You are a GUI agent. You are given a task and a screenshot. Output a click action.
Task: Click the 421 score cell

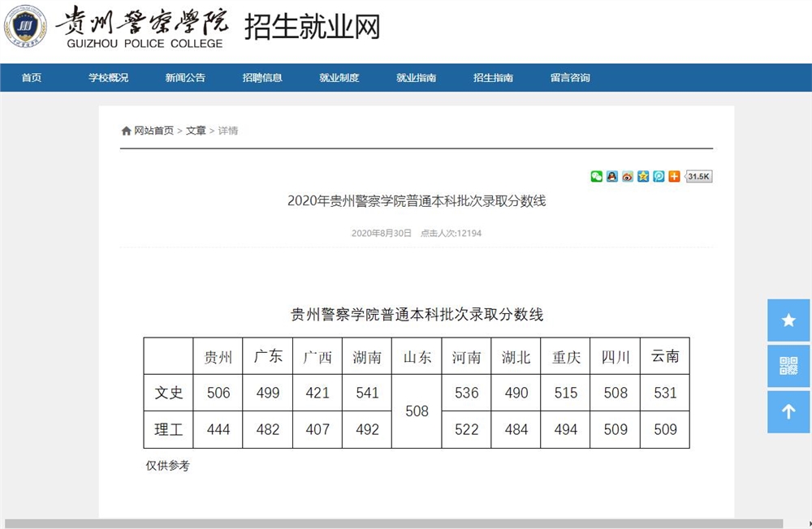(x=317, y=393)
